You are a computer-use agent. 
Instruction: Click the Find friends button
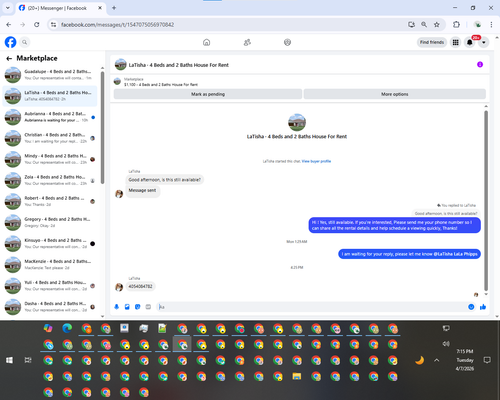click(x=432, y=42)
